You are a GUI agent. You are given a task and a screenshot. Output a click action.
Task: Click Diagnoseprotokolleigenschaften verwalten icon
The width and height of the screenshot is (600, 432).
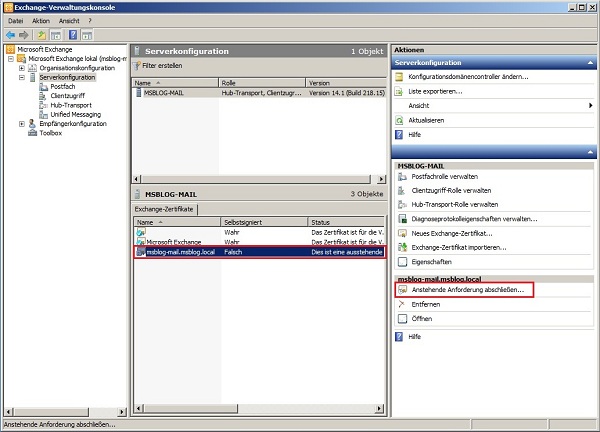402,219
